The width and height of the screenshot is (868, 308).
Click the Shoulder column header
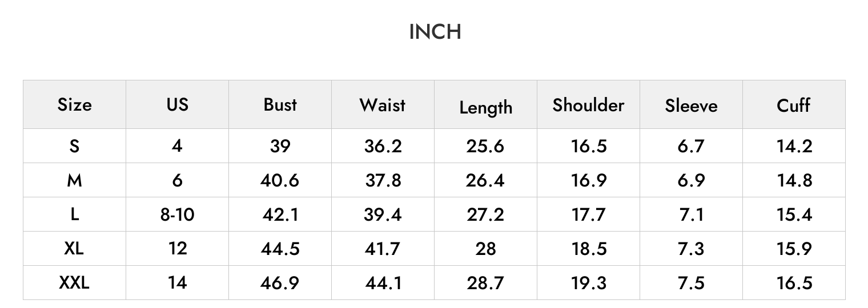[588, 105]
